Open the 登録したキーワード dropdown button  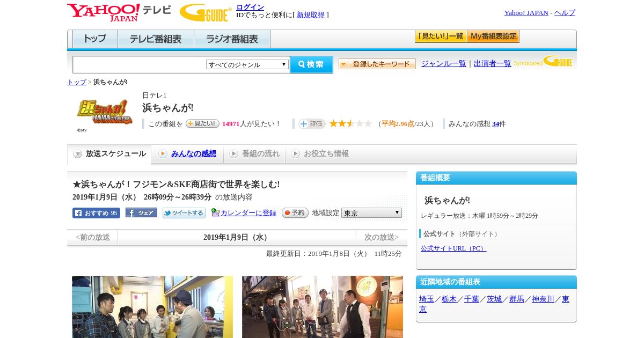coord(377,64)
